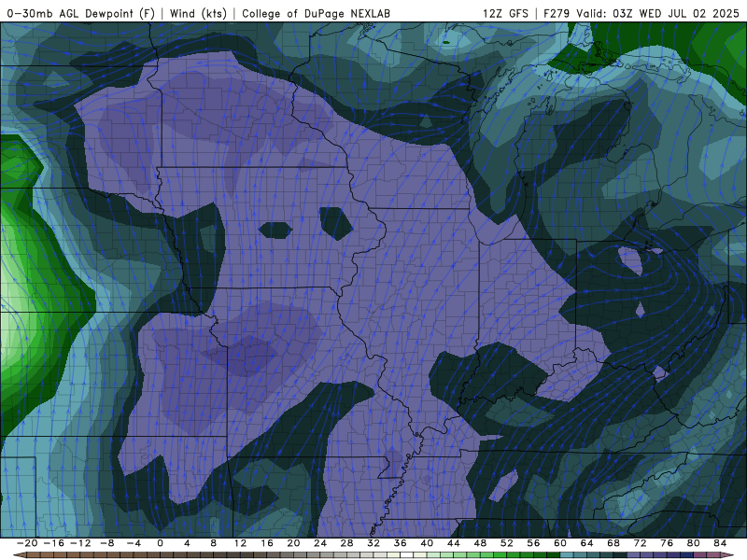Viewport: 747px width, 560px height.
Task: Click the 80 legend label
Action: [x=694, y=543]
